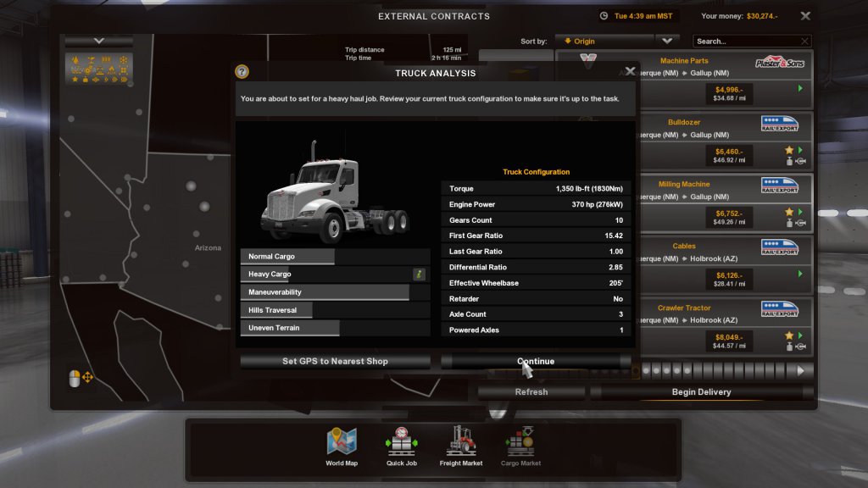868x488 pixels.
Task: Click the Begin Delivery button
Action: coord(701,392)
